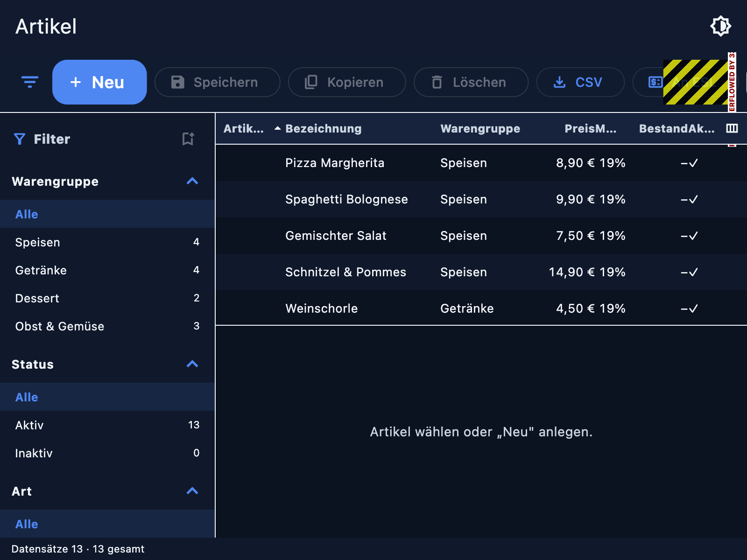Click the Kopieren copy button
Screen dimensions: 747x560
click(x=347, y=82)
